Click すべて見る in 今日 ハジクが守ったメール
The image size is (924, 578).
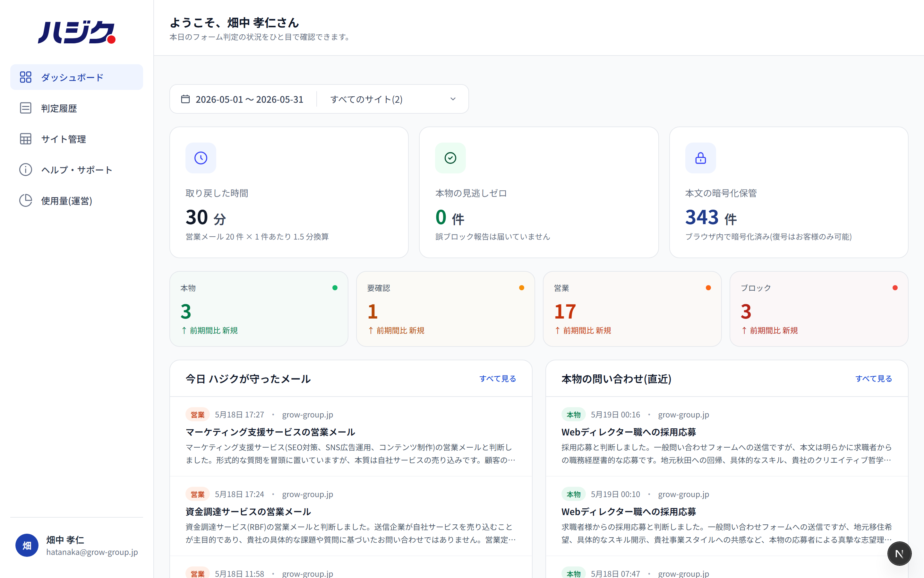(x=498, y=379)
